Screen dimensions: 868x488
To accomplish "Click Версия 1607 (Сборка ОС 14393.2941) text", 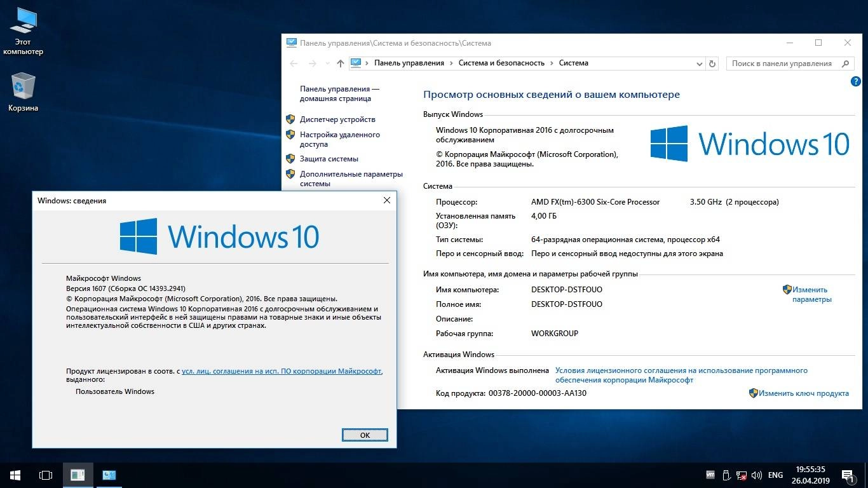I will click(x=126, y=288).
